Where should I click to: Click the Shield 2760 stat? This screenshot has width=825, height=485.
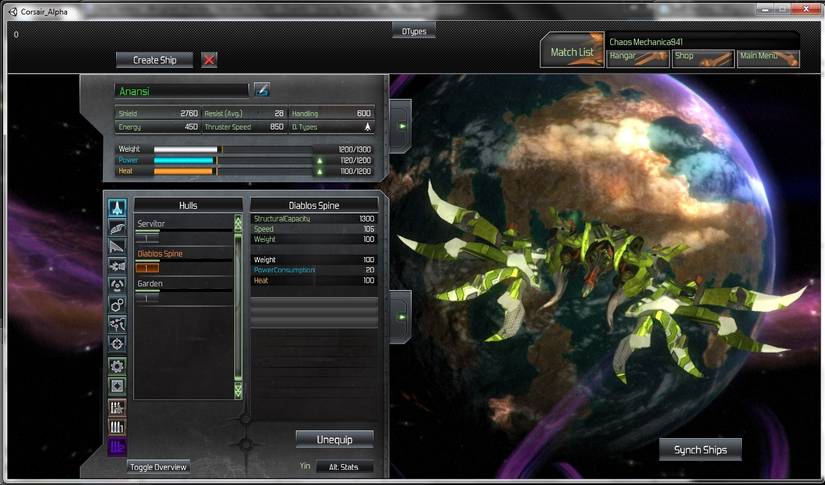158,113
